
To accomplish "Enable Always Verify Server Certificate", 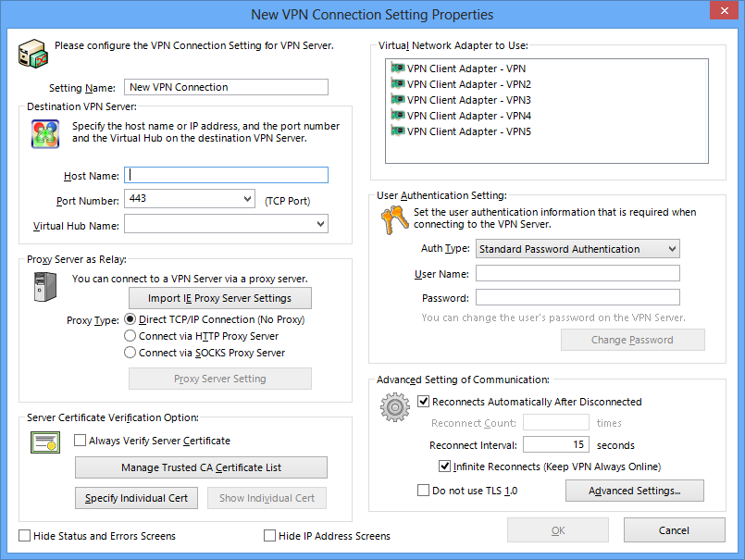I will coord(79,441).
